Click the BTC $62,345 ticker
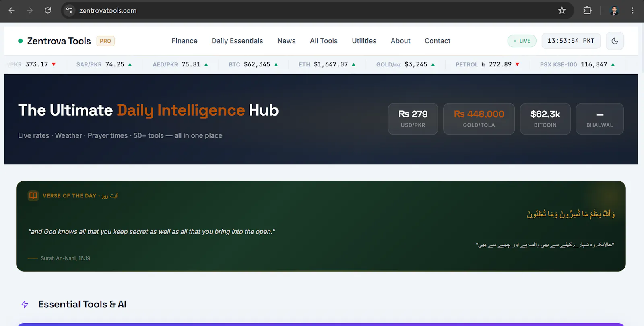This screenshot has height=326, width=644. click(254, 64)
